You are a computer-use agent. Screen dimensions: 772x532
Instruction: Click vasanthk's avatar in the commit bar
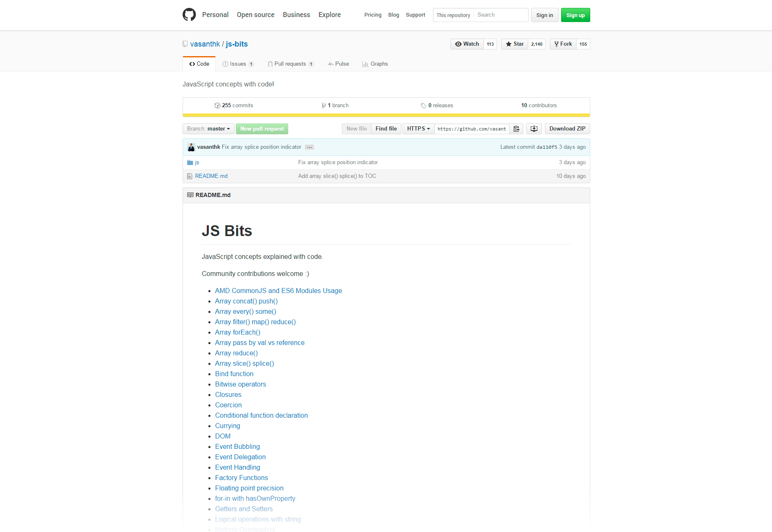click(191, 147)
